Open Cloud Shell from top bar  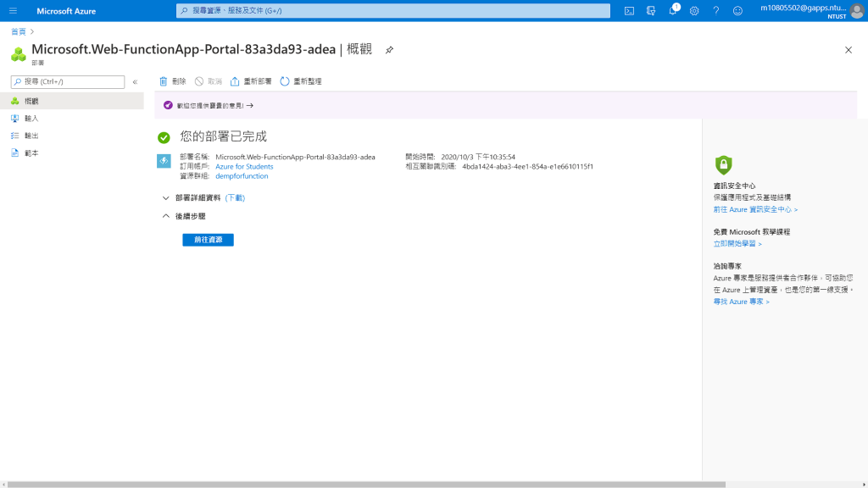pos(629,10)
